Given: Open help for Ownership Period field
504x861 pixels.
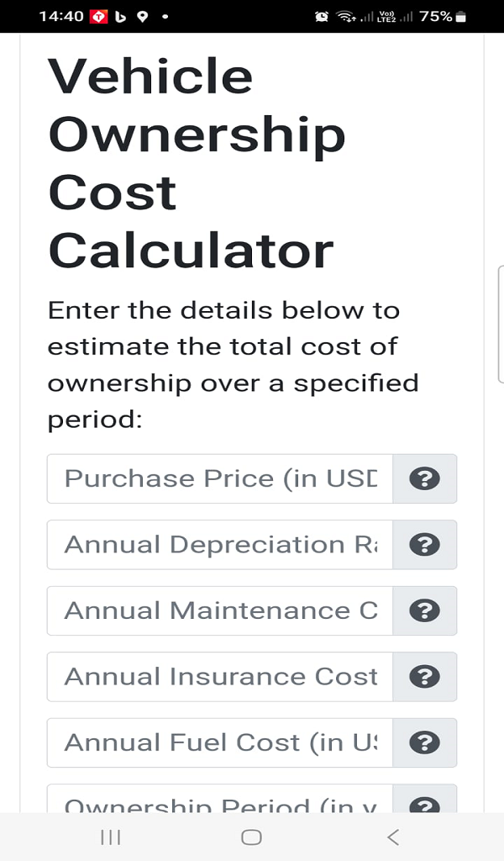Looking at the screenshot, I should [x=424, y=803].
